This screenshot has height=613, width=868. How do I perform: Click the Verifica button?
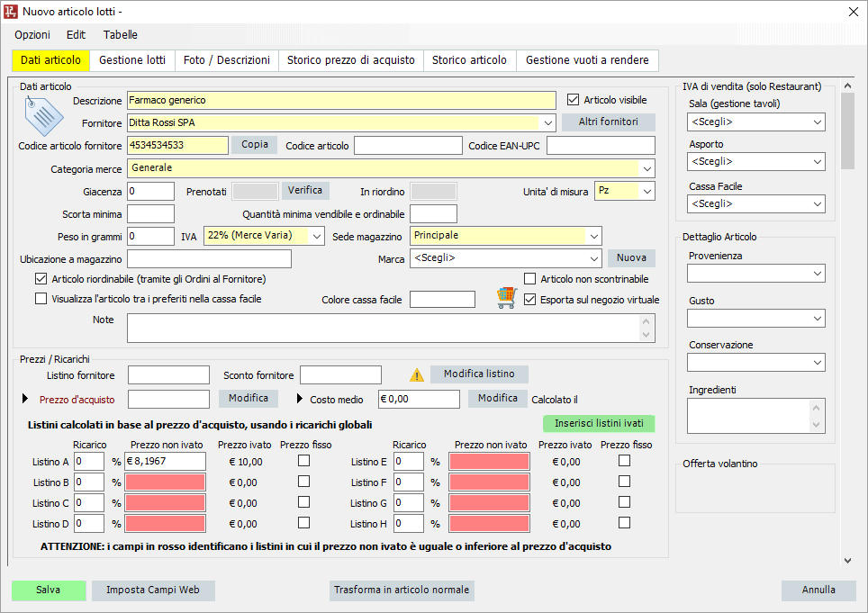pyautogui.click(x=305, y=190)
